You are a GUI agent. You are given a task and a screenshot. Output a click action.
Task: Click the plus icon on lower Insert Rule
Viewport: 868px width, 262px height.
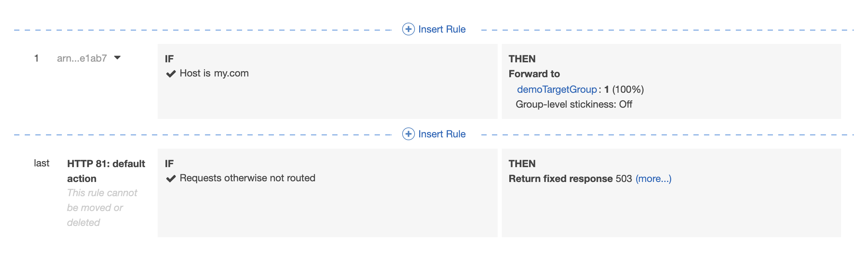tap(408, 134)
